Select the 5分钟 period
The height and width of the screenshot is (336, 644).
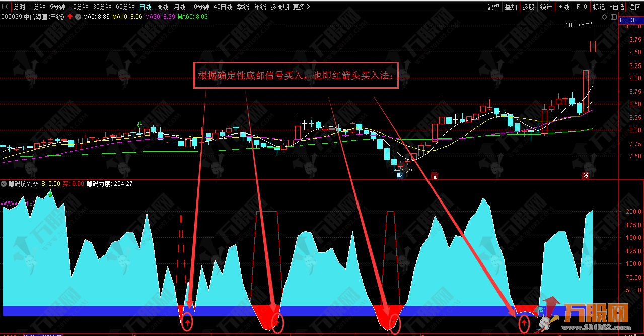[58, 7]
